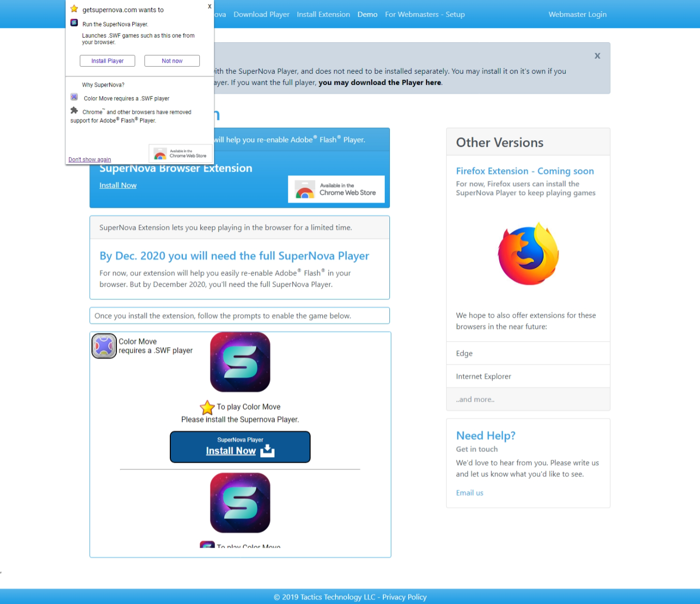Viewport: 700px width, 604px height.
Task: Dismiss the popup with Not now
Action: tap(172, 61)
